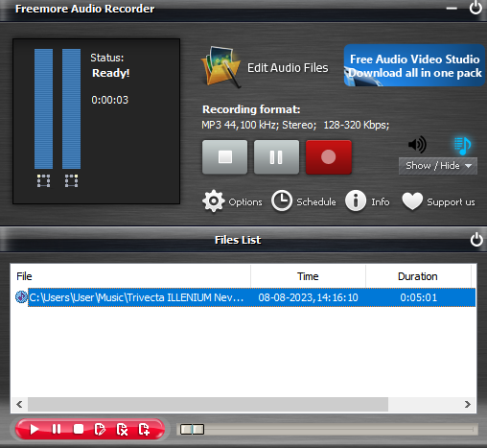Click the Time column header

click(308, 276)
